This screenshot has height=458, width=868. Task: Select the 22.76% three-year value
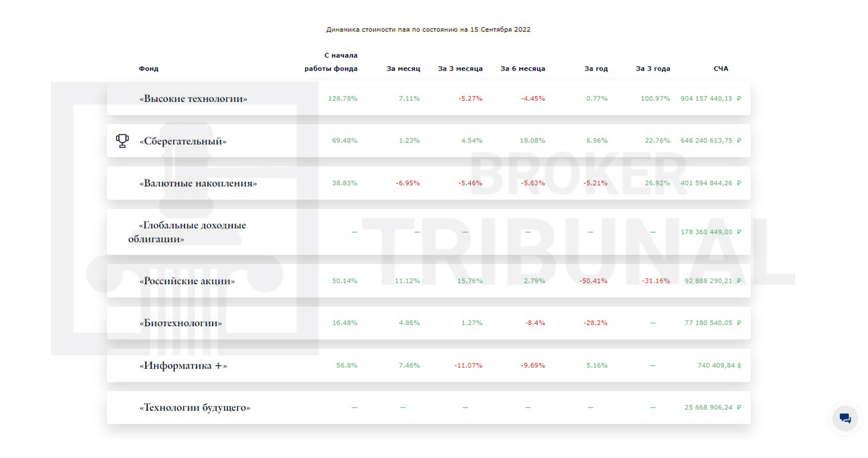[x=657, y=141]
